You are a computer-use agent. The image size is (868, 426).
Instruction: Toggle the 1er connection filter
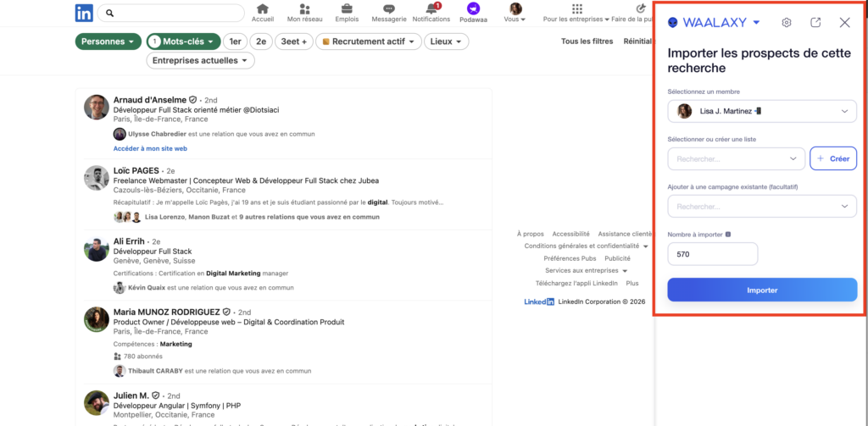[x=236, y=41]
